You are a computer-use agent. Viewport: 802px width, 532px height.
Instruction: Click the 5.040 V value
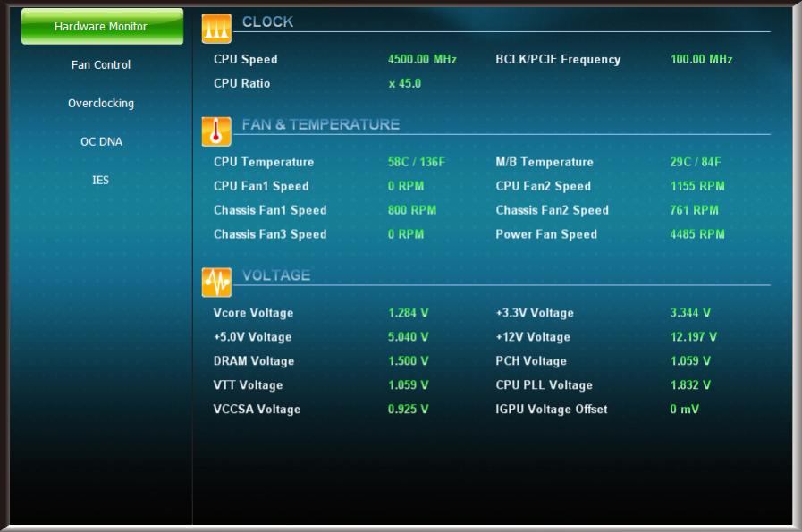click(409, 337)
